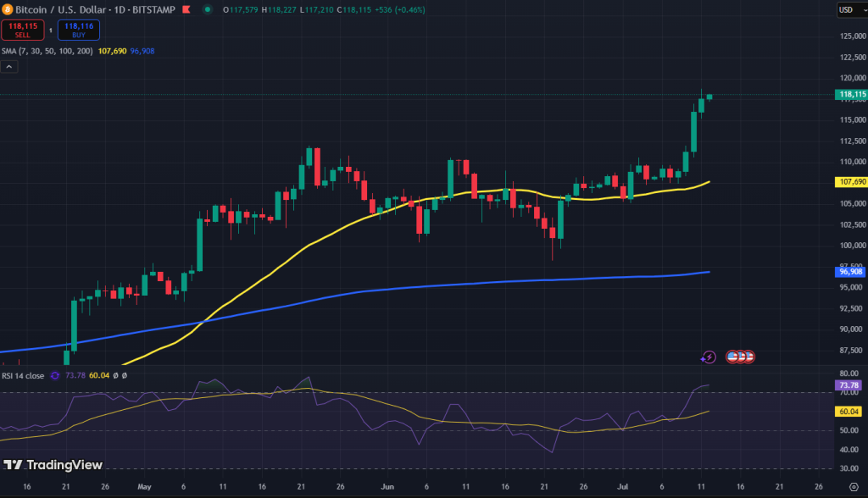Click the green 118,115 current price axis label
The image size is (868, 498).
[x=851, y=95]
